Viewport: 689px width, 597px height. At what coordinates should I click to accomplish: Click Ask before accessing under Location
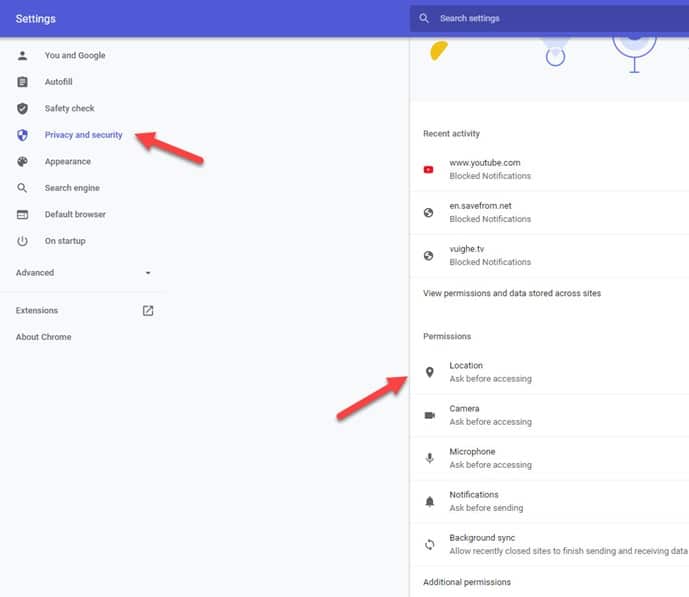[490, 379]
